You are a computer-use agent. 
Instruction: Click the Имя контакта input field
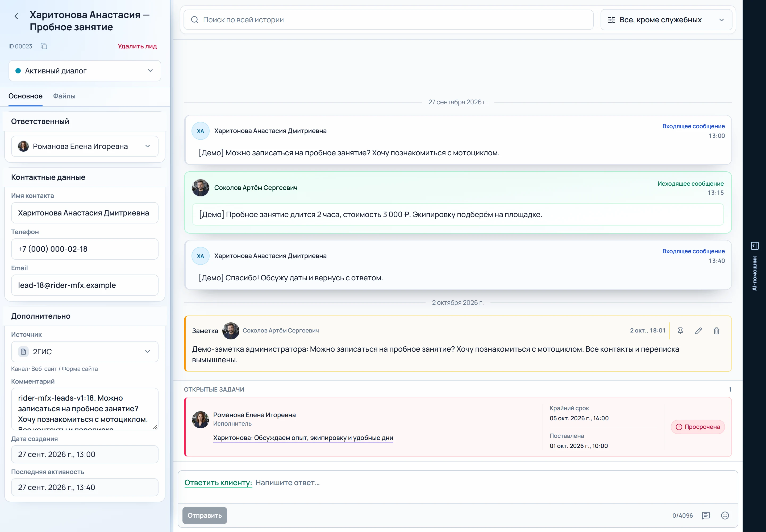coord(85,213)
